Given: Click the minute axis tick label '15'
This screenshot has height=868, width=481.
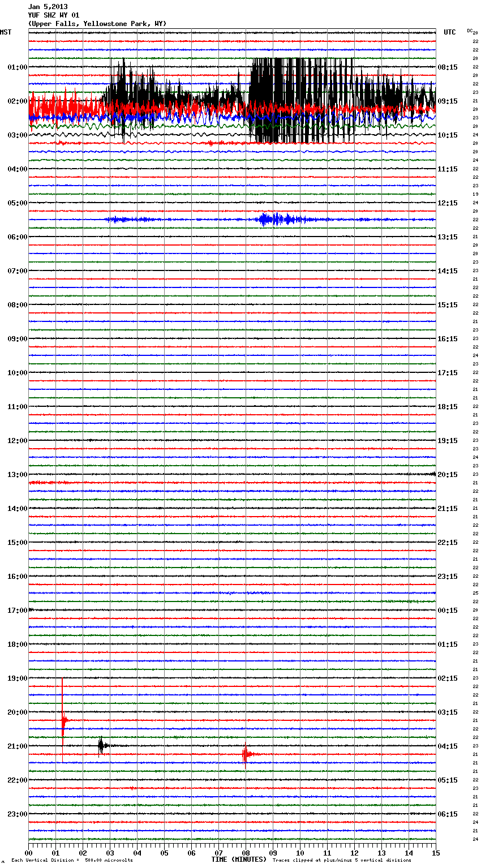Looking at the screenshot, I should click(x=436, y=853).
